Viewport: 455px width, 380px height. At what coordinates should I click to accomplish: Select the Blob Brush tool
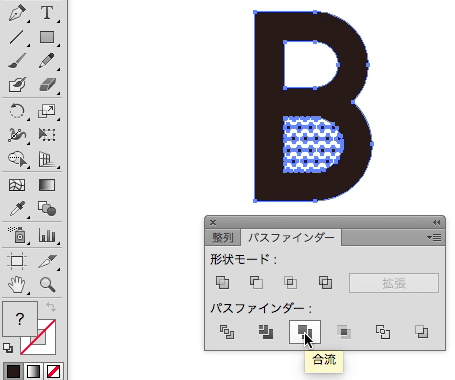click(17, 85)
